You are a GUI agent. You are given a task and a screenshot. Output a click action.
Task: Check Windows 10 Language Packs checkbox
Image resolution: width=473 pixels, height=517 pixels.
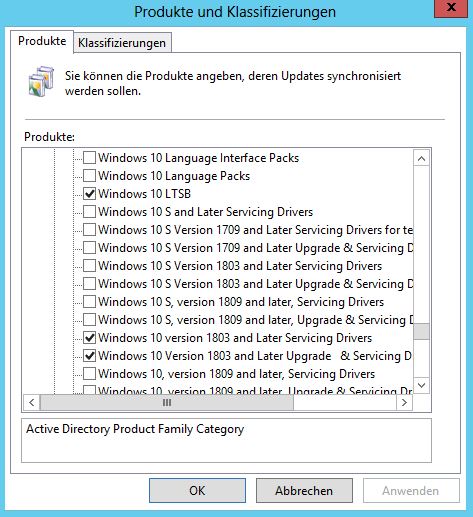point(89,175)
